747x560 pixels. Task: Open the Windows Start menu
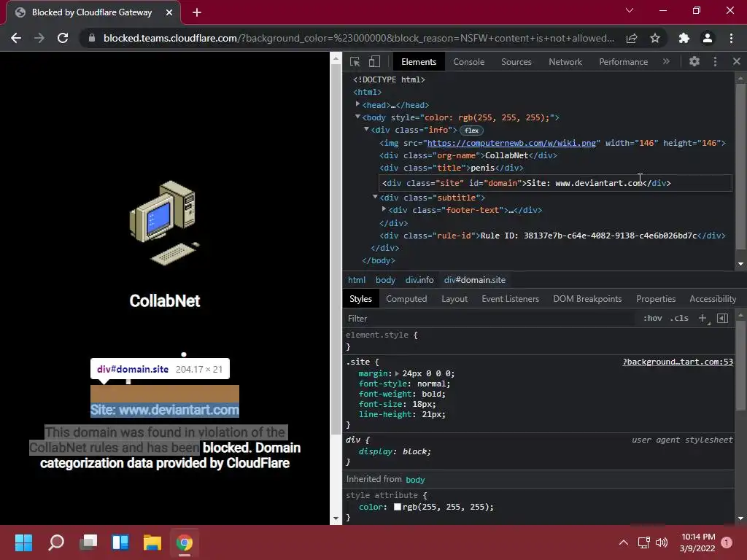coord(23,542)
